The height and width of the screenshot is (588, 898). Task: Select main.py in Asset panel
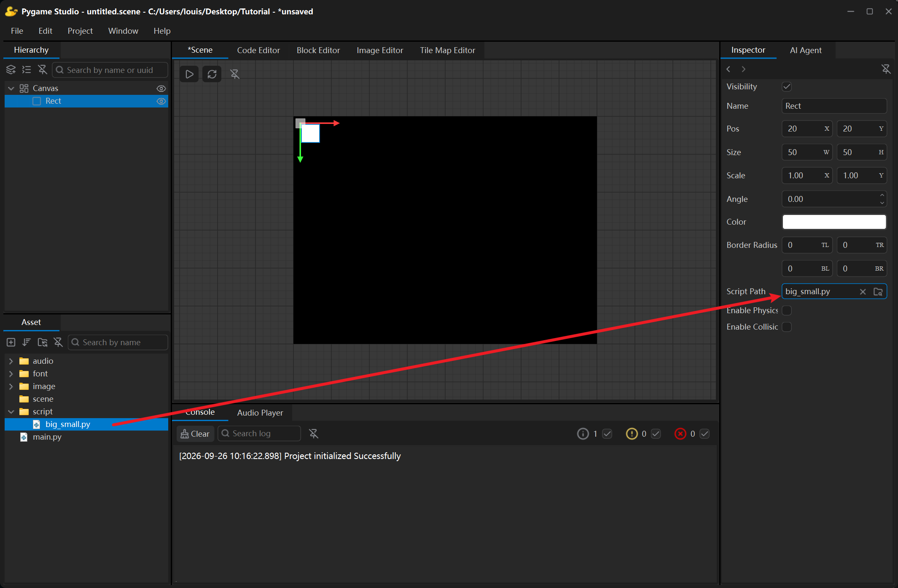tap(47, 437)
